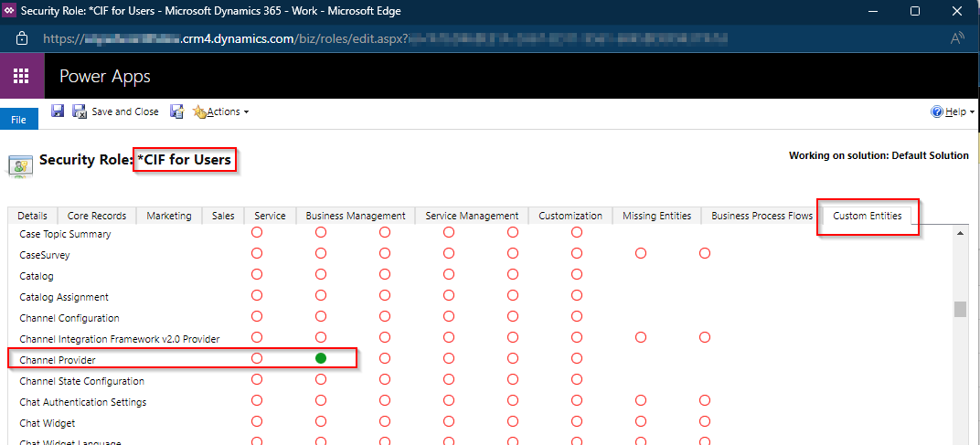Click the 'Chat Widget' entity name
Screen dimensions: 980x445
click(x=47, y=423)
